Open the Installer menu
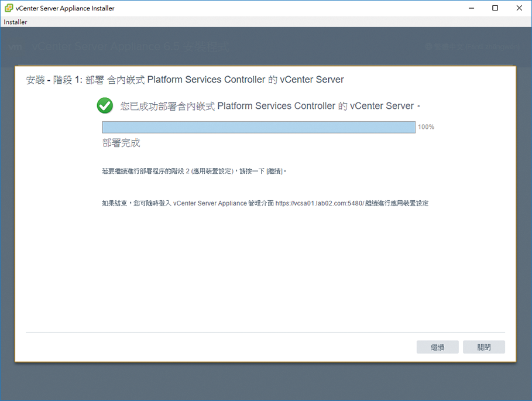The width and height of the screenshot is (532, 401). tap(15, 22)
